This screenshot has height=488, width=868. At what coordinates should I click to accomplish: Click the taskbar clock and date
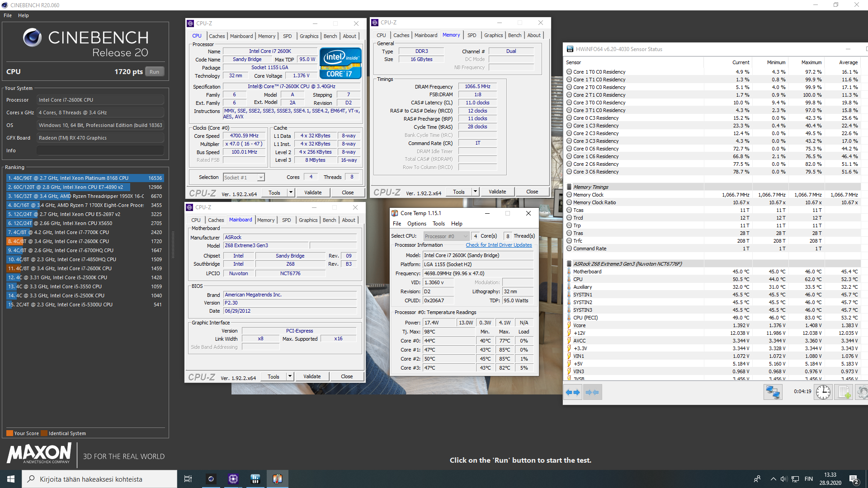tap(830, 479)
